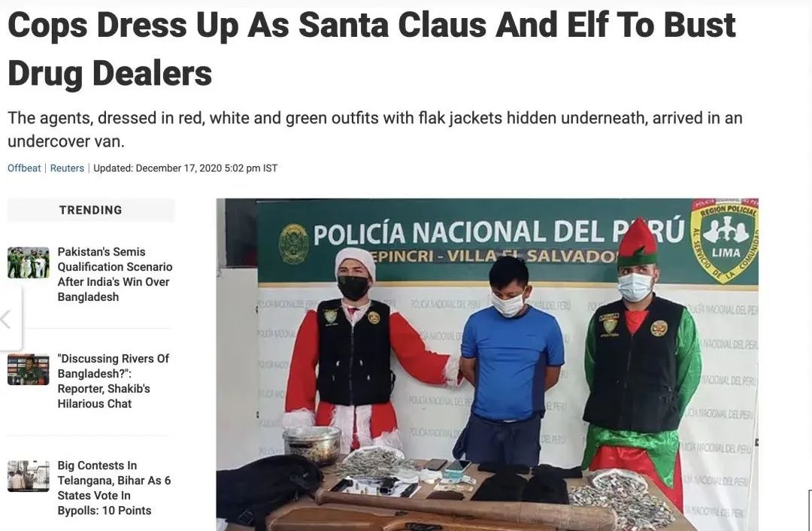This screenshot has height=531, width=812.
Task: Click the bypolls voting thumbnail
Action: coord(29,476)
